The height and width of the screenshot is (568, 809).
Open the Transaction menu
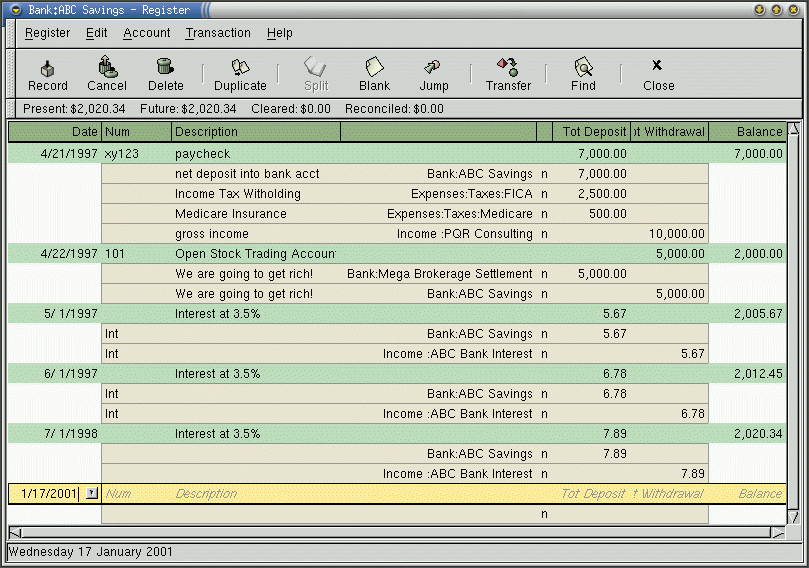coord(218,33)
